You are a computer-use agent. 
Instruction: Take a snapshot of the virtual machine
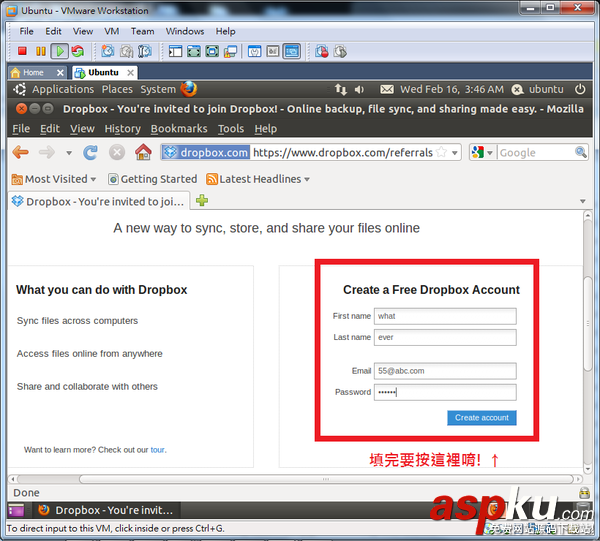(108, 51)
